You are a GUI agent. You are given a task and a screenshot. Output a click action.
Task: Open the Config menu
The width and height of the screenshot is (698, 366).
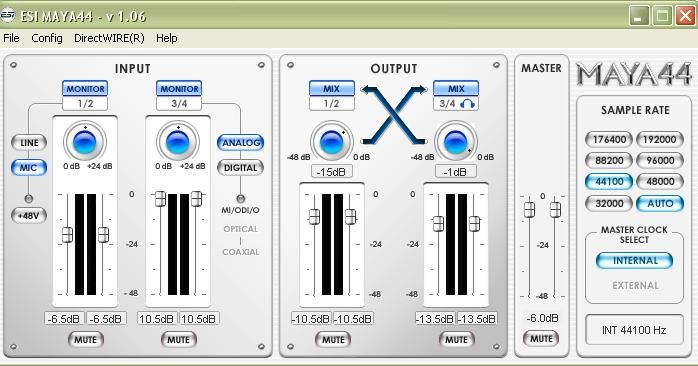(47, 38)
